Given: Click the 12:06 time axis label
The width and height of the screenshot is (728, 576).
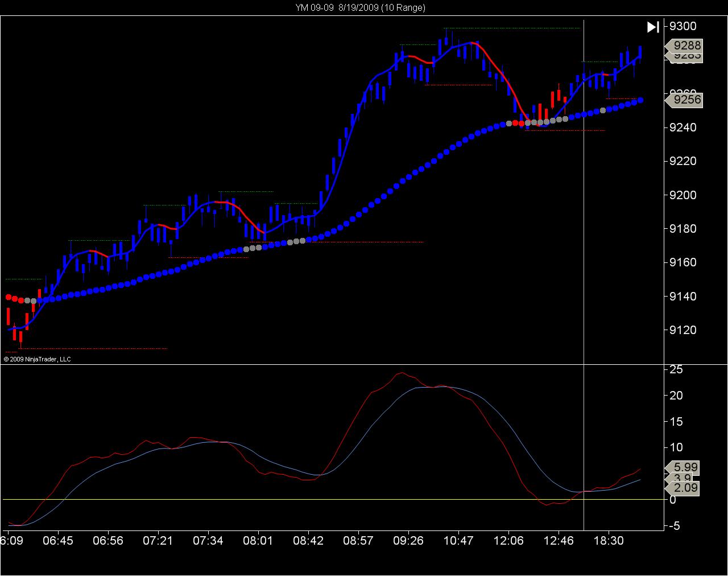Looking at the screenshot, I should point(508,540).
